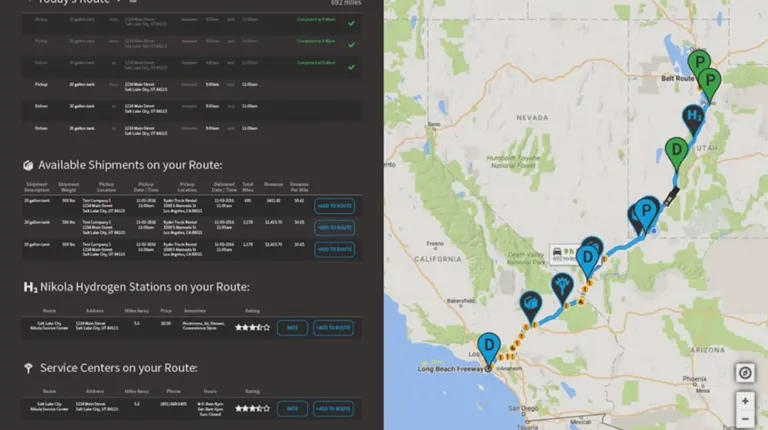Image resolution: width=768 pixels, height=430 pixels.
Task: Zoom in on the map
Action: (745, 401)
